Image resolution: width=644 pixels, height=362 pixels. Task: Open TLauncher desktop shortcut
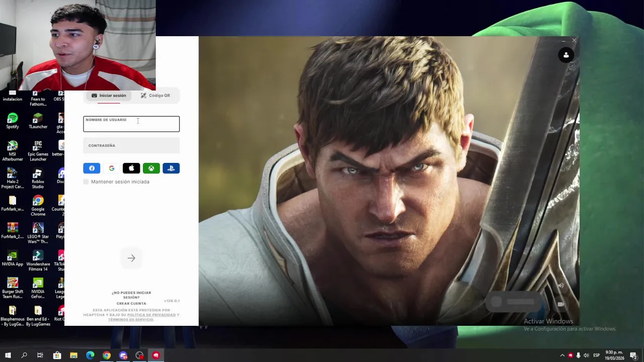[x=38, y=121]
